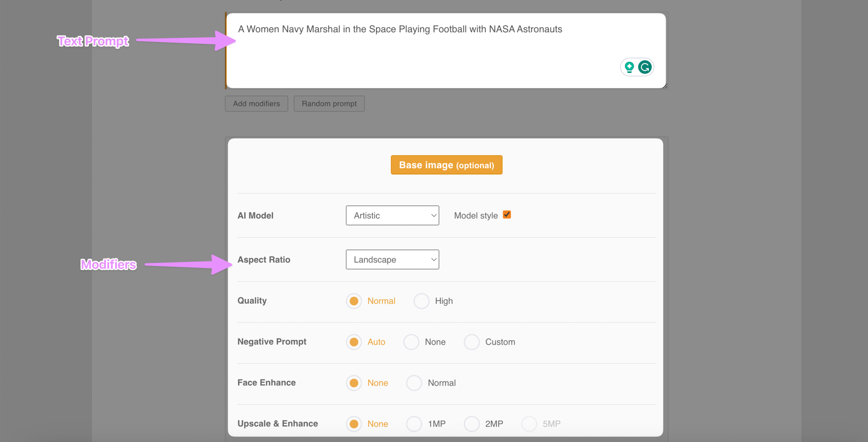Screen dimensions: 868x442
Task: Open the Aspect Ratio dropdown
Action: (392, 260)
